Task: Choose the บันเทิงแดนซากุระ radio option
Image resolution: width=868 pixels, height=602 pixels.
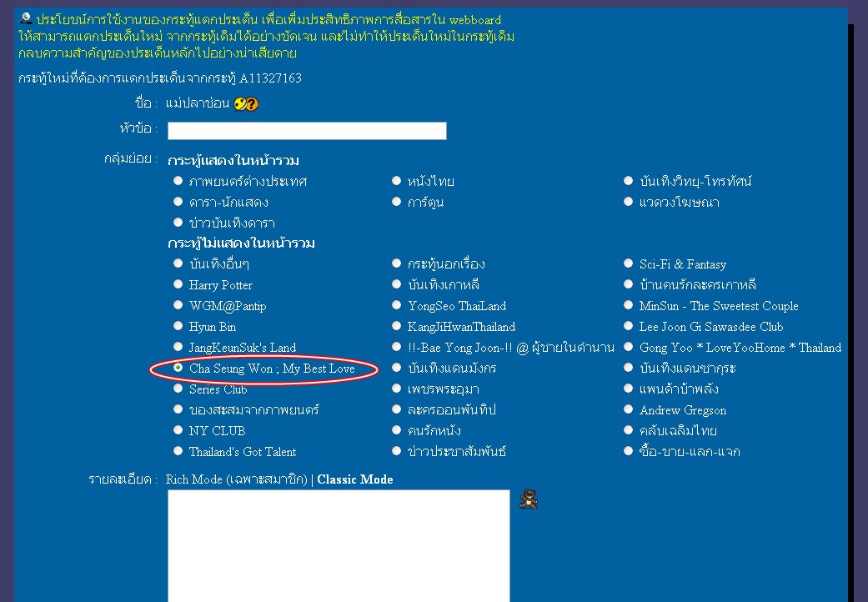Action: point(629,368)
